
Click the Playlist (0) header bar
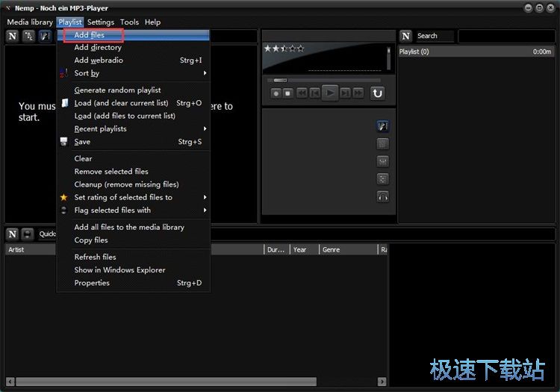pos(476,52)
